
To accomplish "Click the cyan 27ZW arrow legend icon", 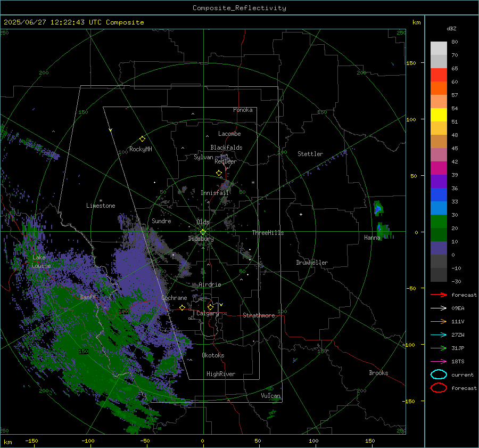I will [x=439, y=335].
